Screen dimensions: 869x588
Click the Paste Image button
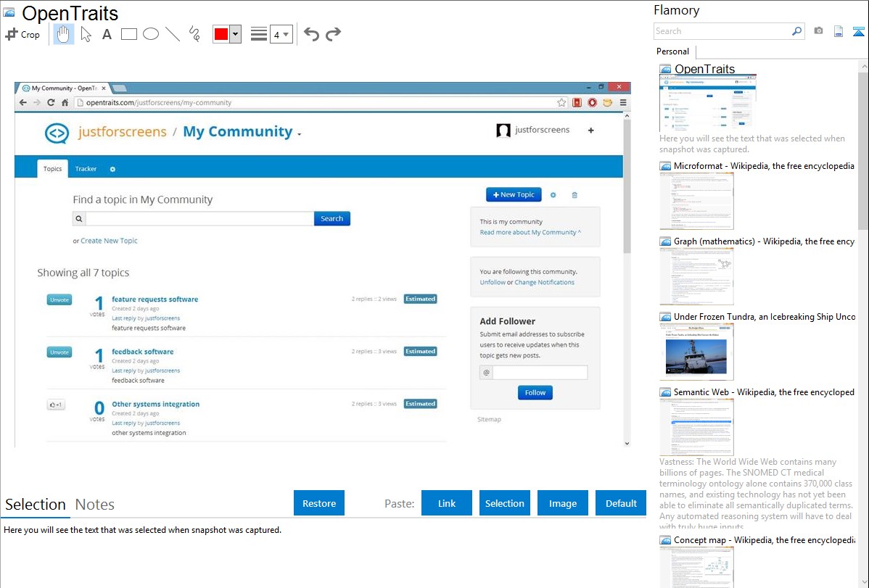(563, 503)
